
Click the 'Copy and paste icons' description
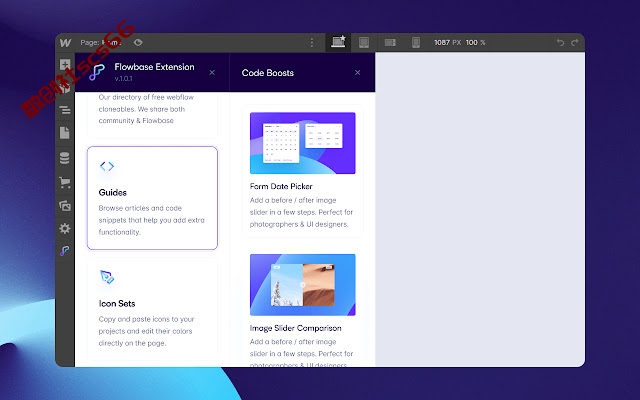146,331
